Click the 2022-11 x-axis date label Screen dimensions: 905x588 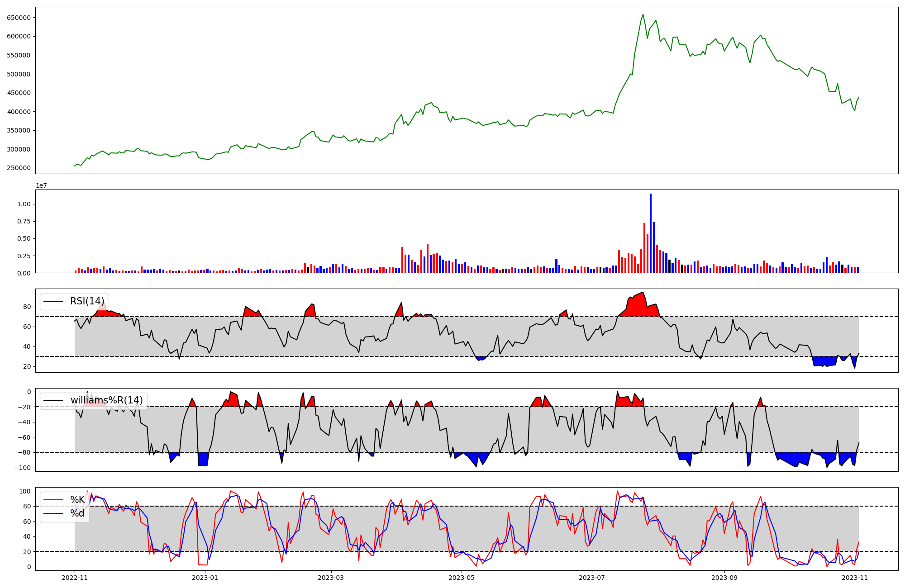coord(75,578)
